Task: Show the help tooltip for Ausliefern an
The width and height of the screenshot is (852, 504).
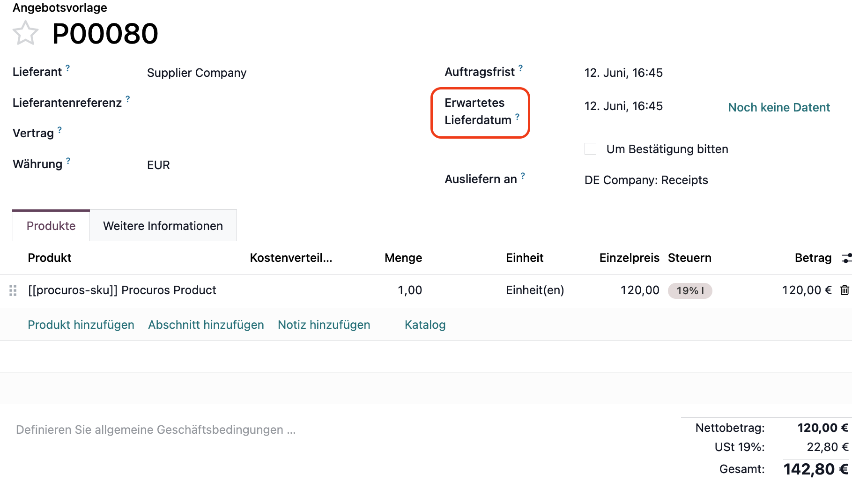Action: tap(523, 176)
